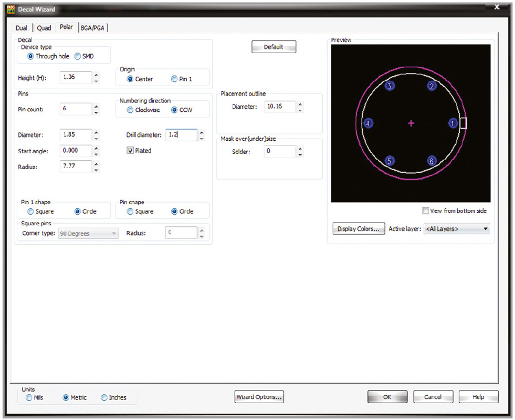Click pin 1 in the preview
This screenshot has height=420, width=515.
coord(453,123)
